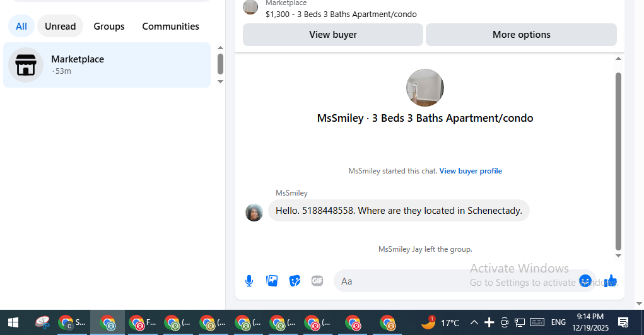
Task: Open More options for this listing
Action: pos(521,35)
